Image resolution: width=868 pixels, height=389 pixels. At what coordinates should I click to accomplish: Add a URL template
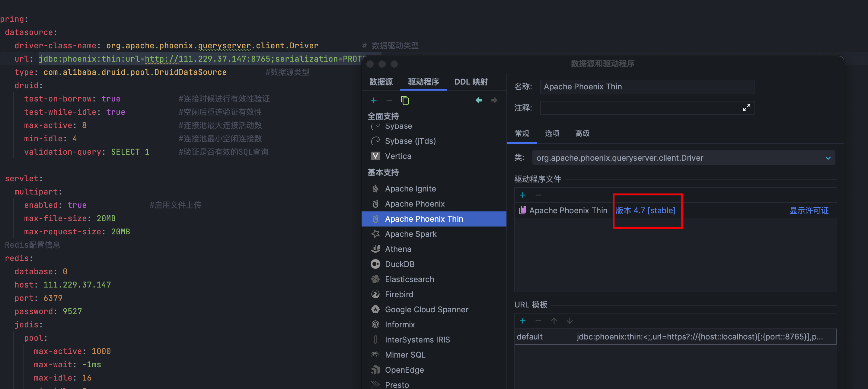(x=523, y=321)
